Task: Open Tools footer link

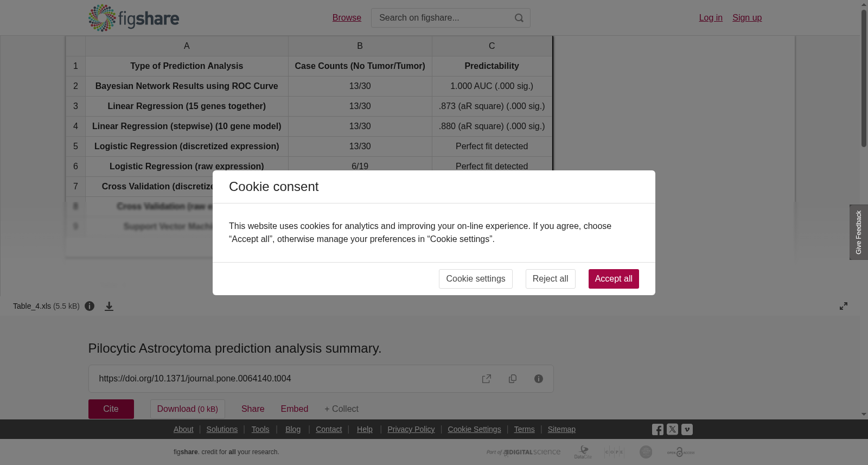Action: (260, 429)
